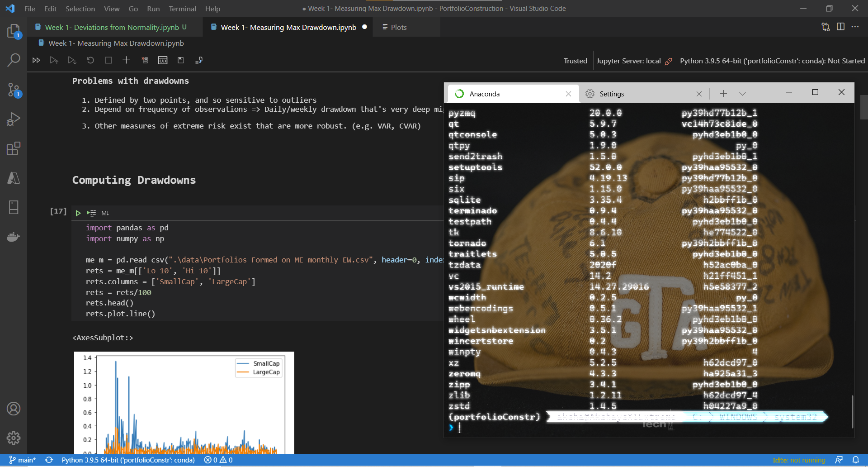Image resolution: width=868 pixels, height=467 pixels.
Task: Switch to the Plots tab
Action: [399, 27]
